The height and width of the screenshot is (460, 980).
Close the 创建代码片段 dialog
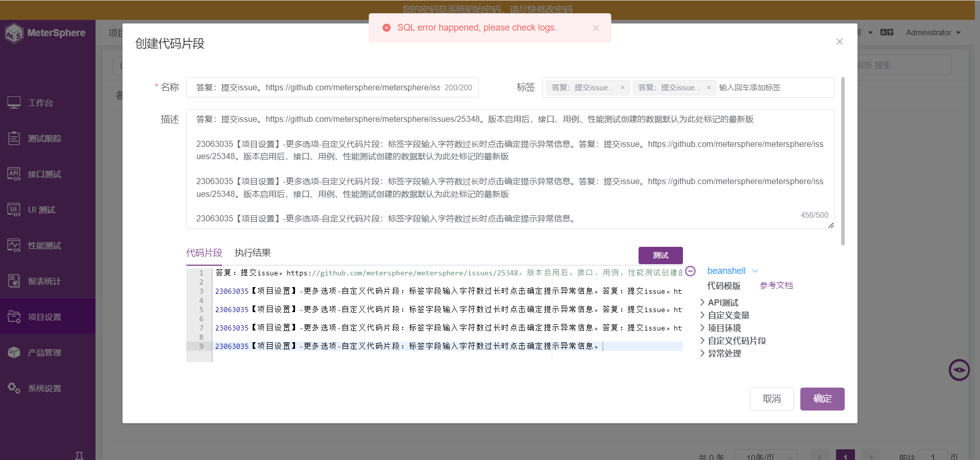839,42
